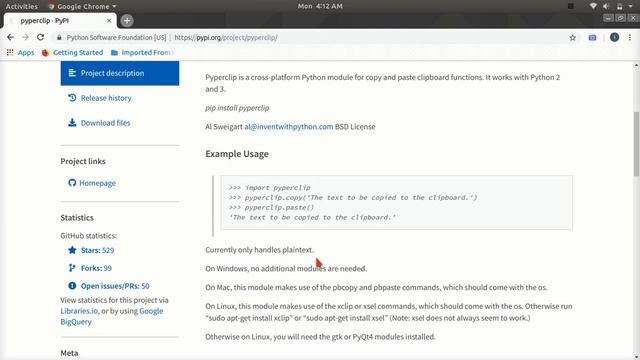Open the Google Chrome app menu
The image size is (640, 360).
(82, 6)
